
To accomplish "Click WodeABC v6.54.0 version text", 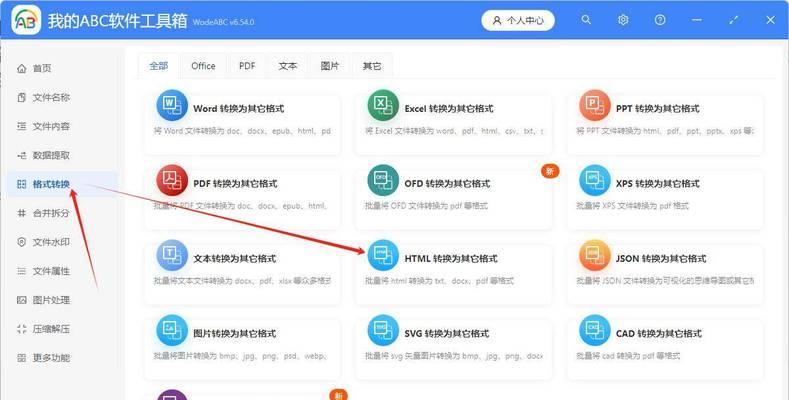I will click(223, 22).
